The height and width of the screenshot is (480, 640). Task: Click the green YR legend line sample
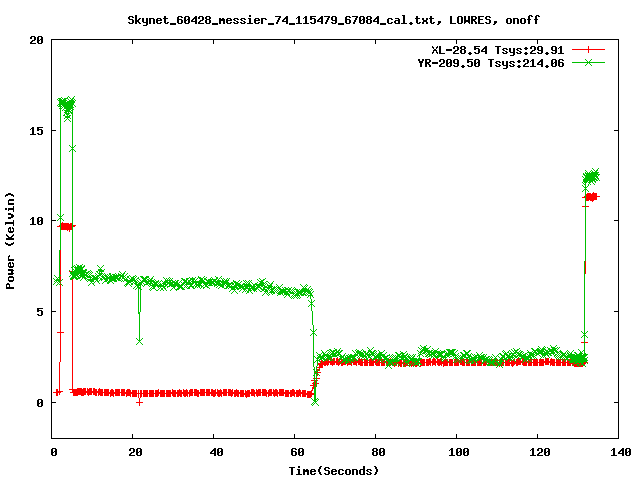tap(588, 62)
